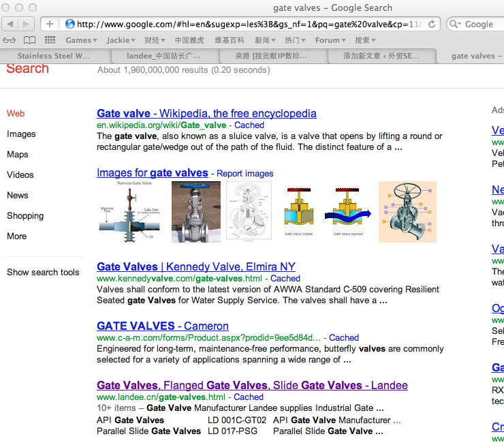Open the search magnifier dropdown in Google field
The width and height of the screenshot is (504, 445).
(455, 24)
